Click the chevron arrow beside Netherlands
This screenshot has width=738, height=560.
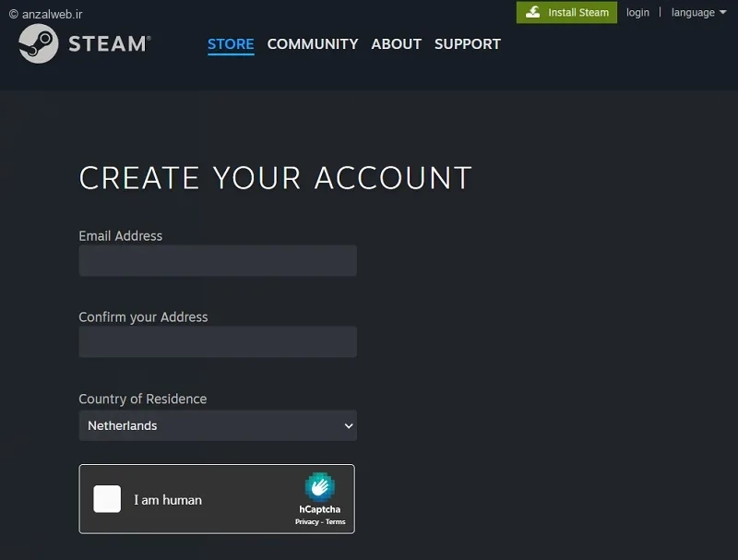coord(349,426)
